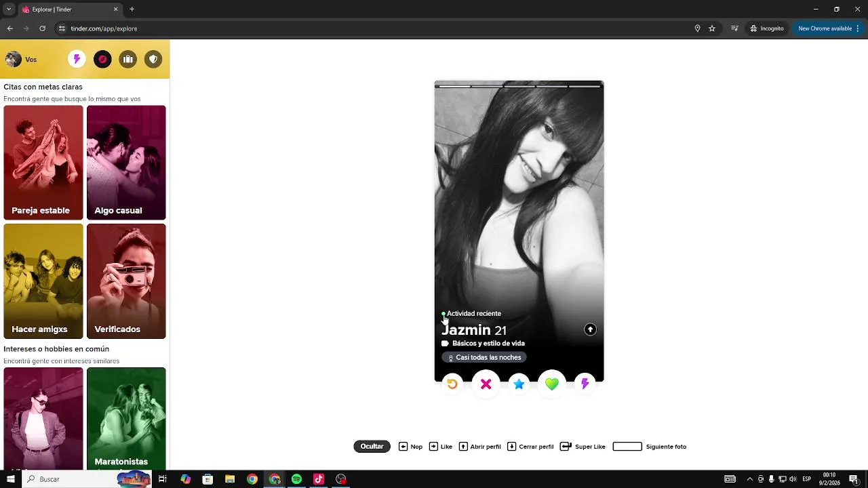Screen dimensions: 868x488
Task: Click the Cerrar perfil shortcut hint
Action: point(530,447)
